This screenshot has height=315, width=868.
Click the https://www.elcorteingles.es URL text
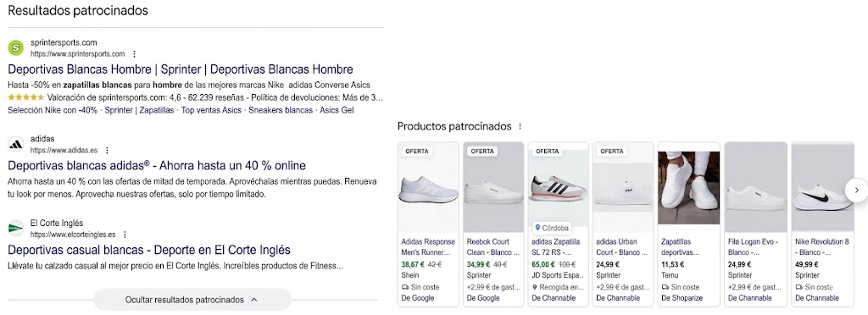click(x=73, y=235)
